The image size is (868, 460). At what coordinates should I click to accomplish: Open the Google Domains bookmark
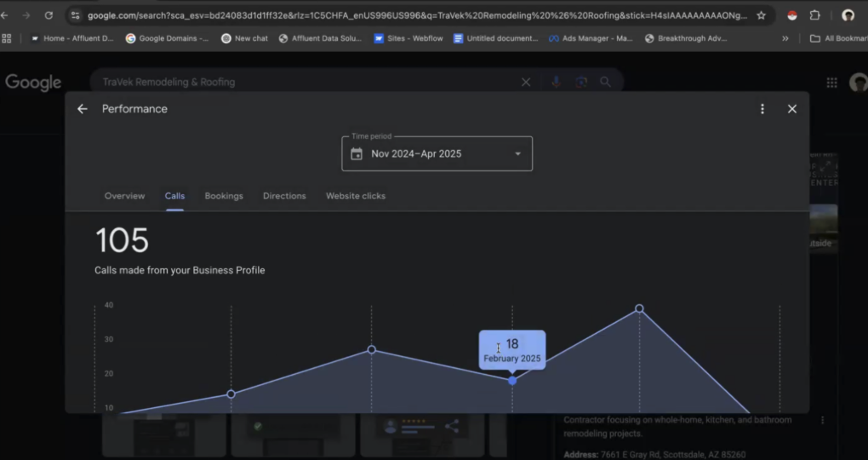tap(167, 38)
